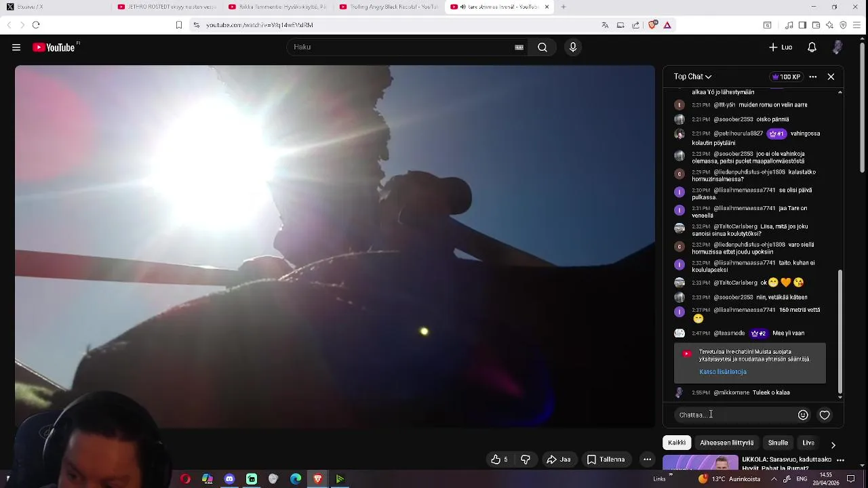Start voice search with microphone icon
868x488 pixels.
click(x=573, y=47)
